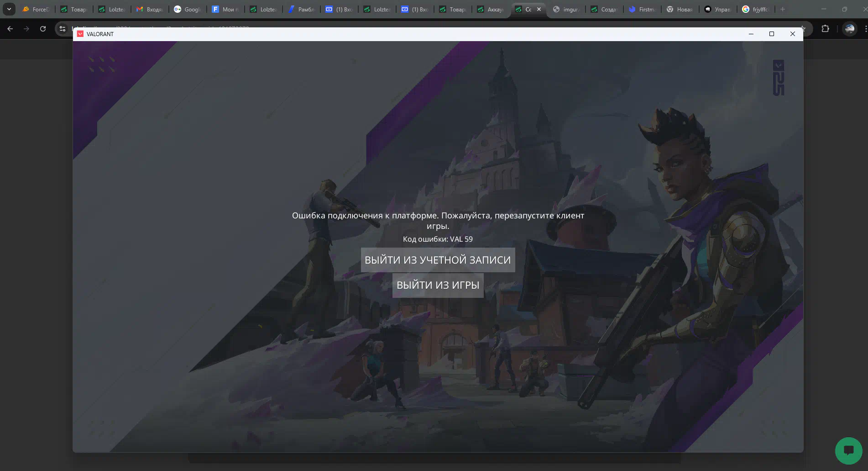
Task: Minimize the browser window
Action: 824,9
